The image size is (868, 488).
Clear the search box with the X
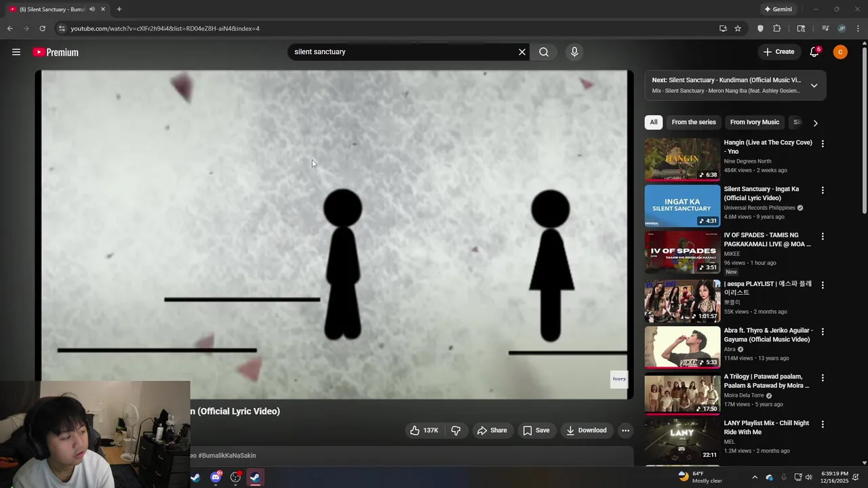tap(522, 52)
